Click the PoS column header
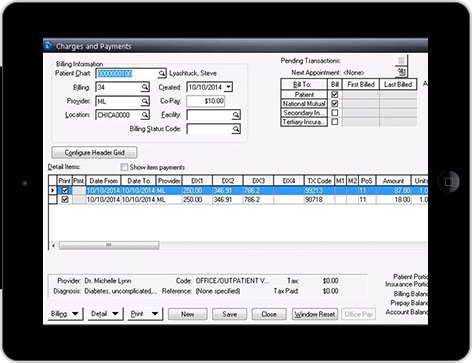 tap(367, 181)
